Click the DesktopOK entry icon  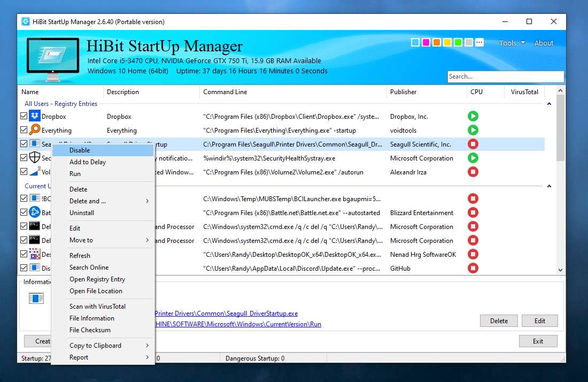point(35,254)
